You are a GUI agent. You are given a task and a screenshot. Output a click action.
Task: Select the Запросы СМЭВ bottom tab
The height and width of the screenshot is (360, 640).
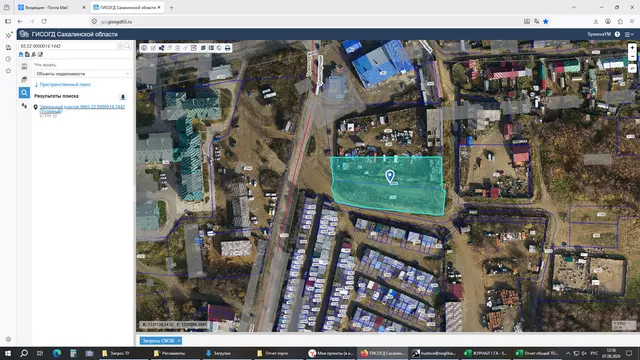(x=158, y=340)
